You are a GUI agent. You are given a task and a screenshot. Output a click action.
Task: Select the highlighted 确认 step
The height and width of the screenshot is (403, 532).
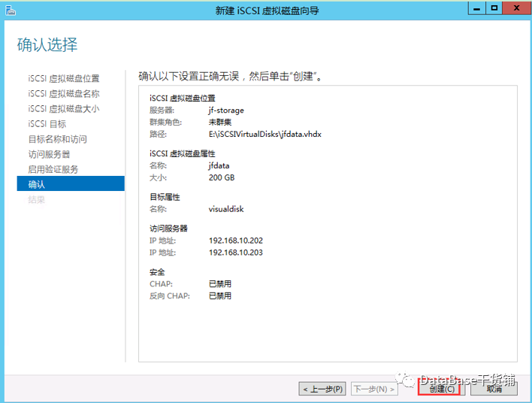71,183
